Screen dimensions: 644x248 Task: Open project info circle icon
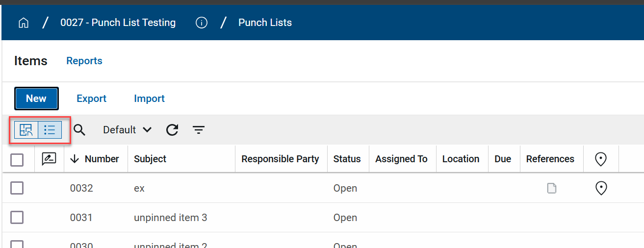[x=201, y=23]
